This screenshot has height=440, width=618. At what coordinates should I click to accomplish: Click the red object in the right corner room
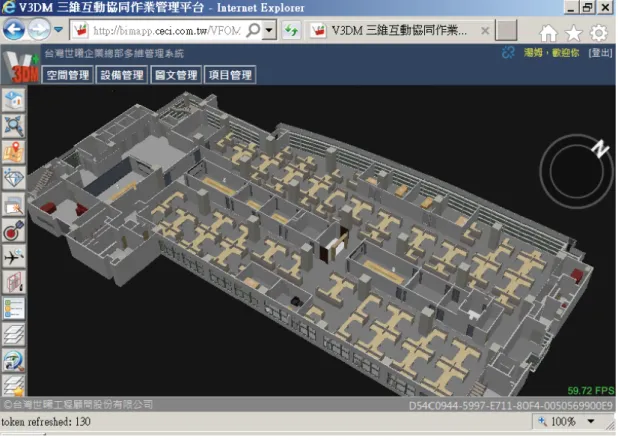pyautogui.click(x=577, y=274)
